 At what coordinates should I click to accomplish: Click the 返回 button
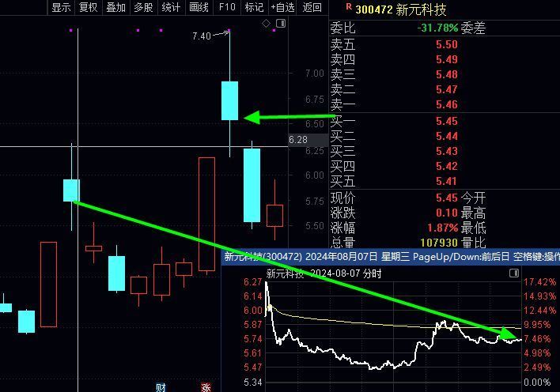312,7
